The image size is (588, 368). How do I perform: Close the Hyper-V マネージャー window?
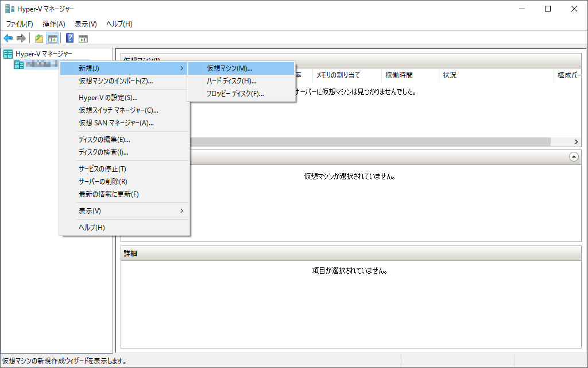(574, 9)
